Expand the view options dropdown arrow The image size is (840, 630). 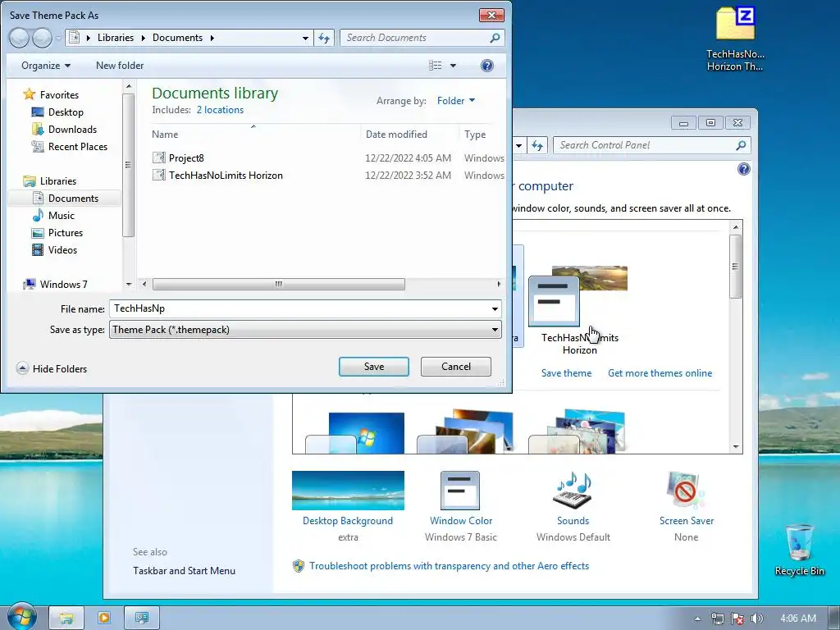(x=453, y=66)
